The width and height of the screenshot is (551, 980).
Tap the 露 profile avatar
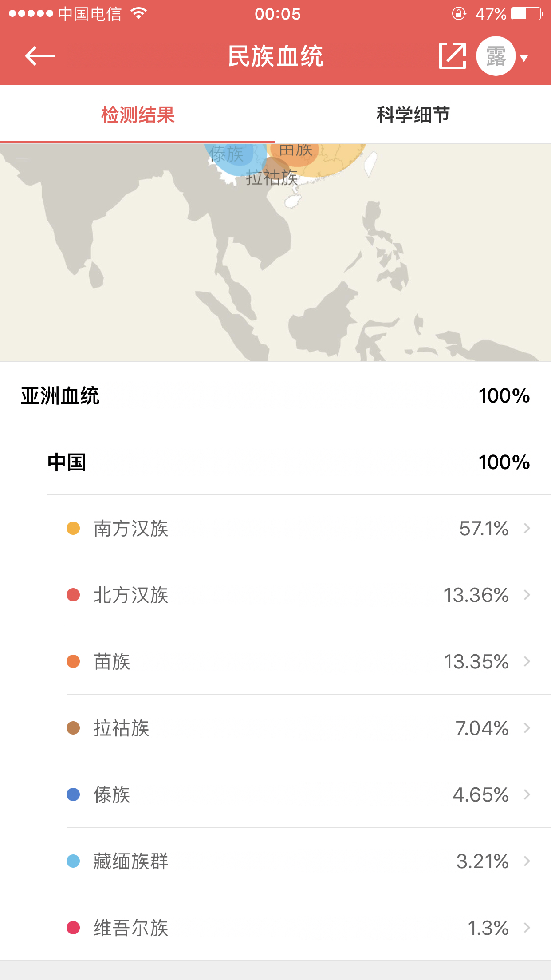click(x=496, y=56)
